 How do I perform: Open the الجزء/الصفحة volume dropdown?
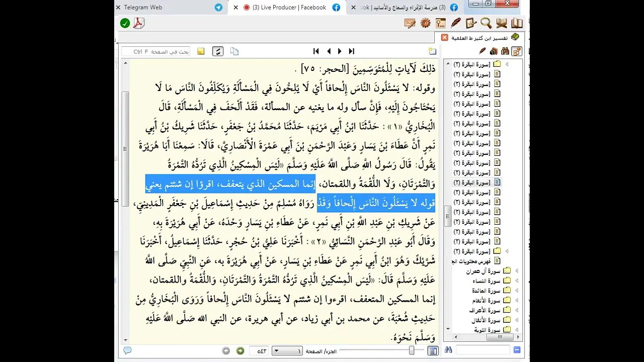tap(287, 350)
